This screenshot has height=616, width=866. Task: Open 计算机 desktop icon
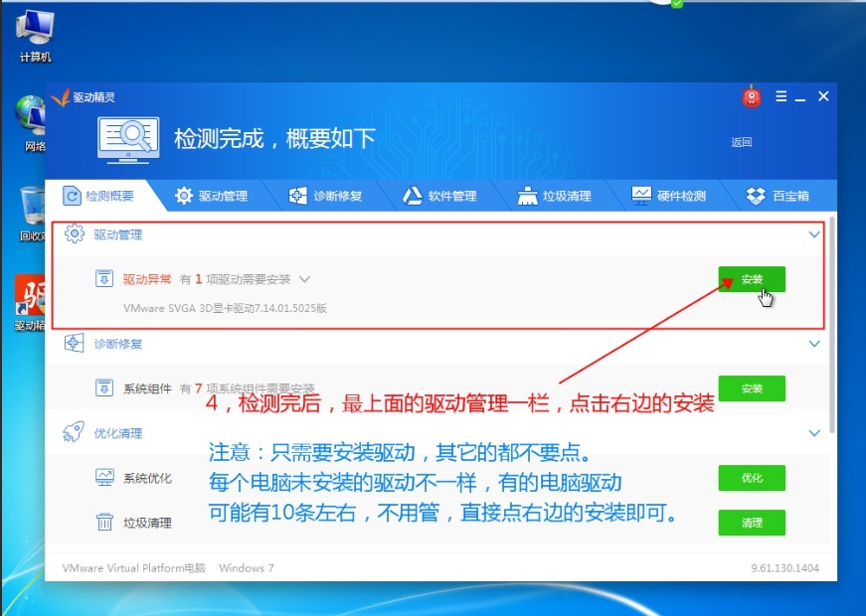35,37
